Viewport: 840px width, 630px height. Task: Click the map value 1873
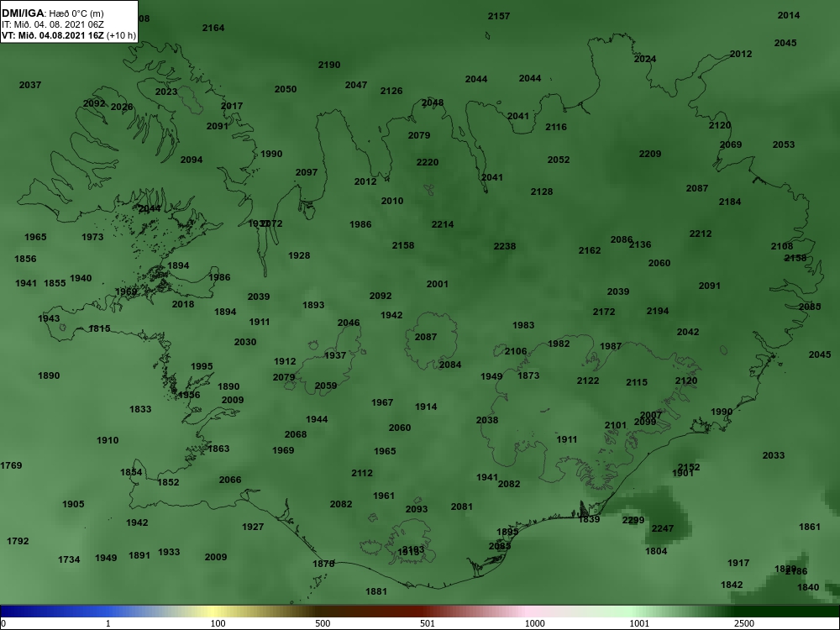[528, 375]
